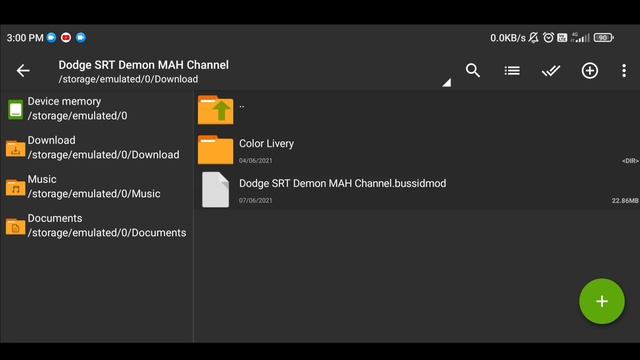Open the Music folder shortcut icon

click(x=16, y=187)
